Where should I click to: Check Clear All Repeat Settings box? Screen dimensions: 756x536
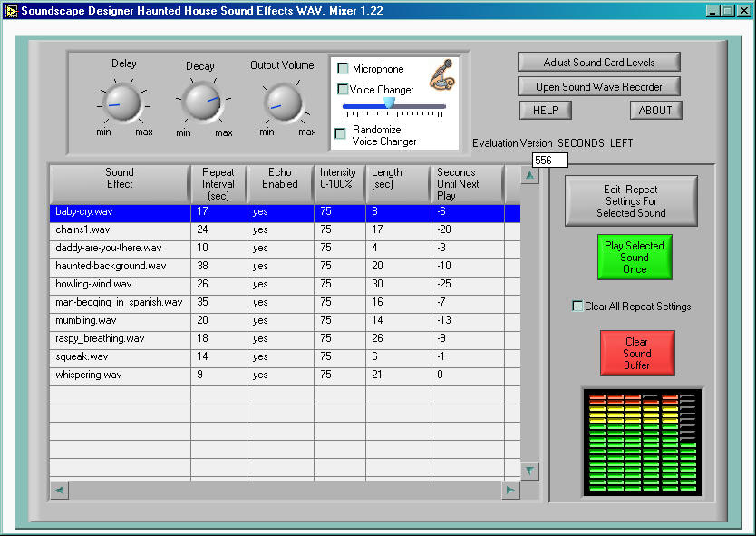(x=577, y=307)
